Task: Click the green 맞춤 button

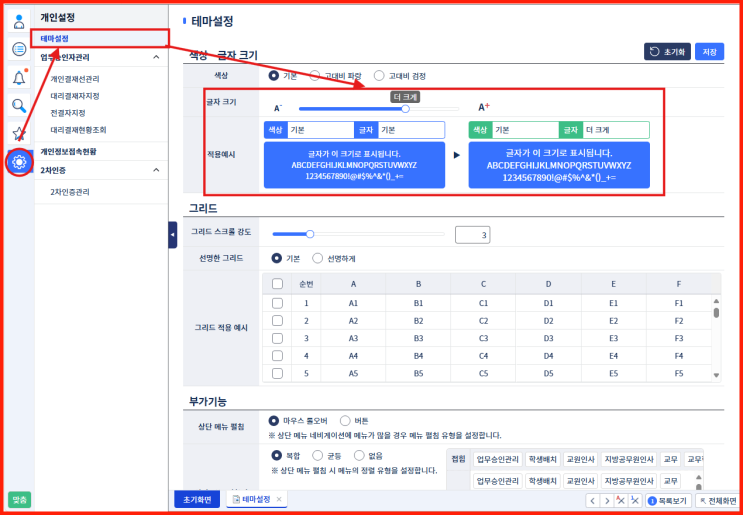Action: pos(19,500)
